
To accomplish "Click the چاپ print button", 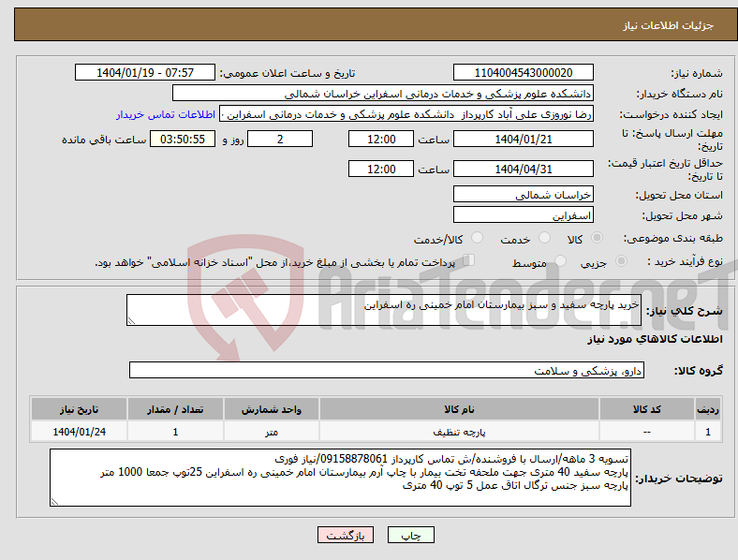I will [x=410, y=535].
